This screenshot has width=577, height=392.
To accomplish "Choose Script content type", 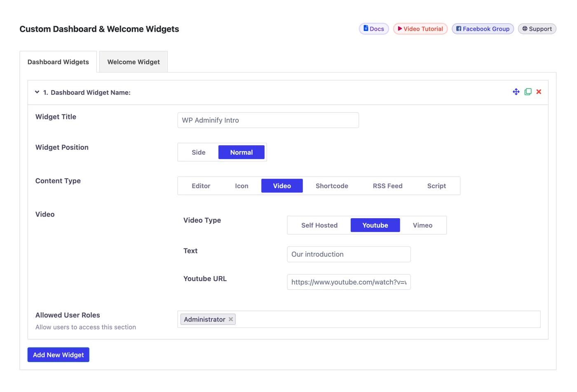I will pyautogui.click(x=436, y=186).
